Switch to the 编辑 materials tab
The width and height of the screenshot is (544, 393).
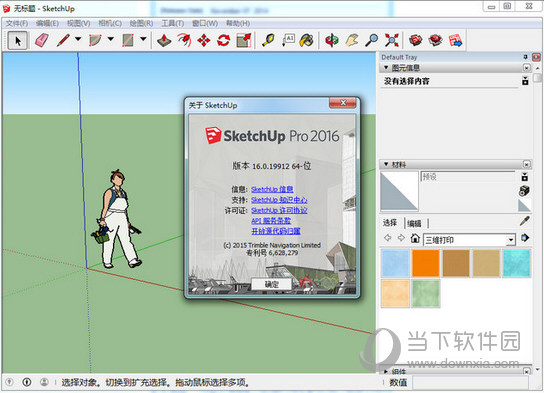414,223
